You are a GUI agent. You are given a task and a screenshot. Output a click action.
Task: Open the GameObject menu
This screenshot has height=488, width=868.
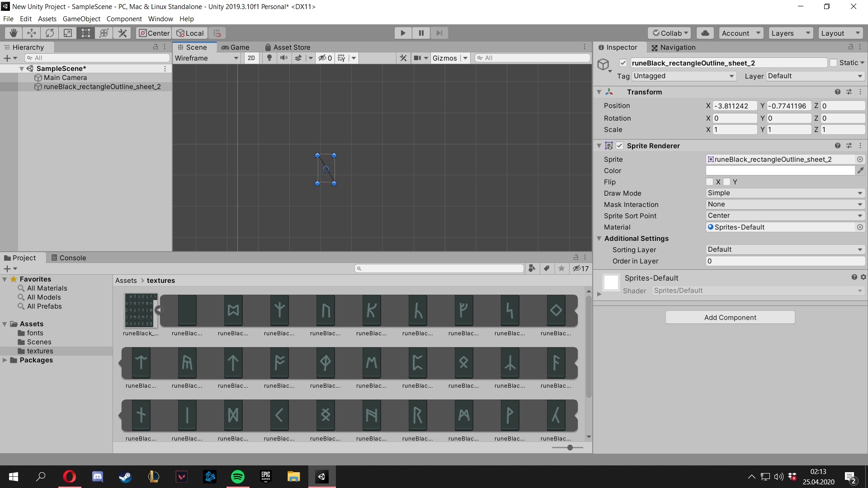[x=81, y=19]
